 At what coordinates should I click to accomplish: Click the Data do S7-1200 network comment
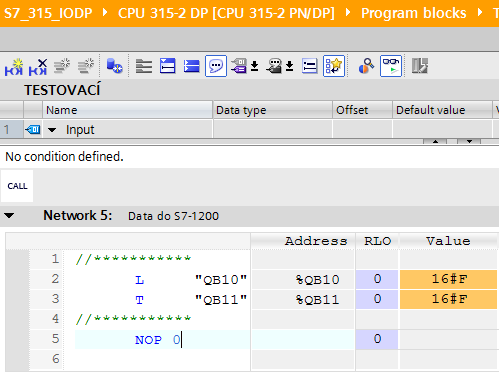(173, 216)
